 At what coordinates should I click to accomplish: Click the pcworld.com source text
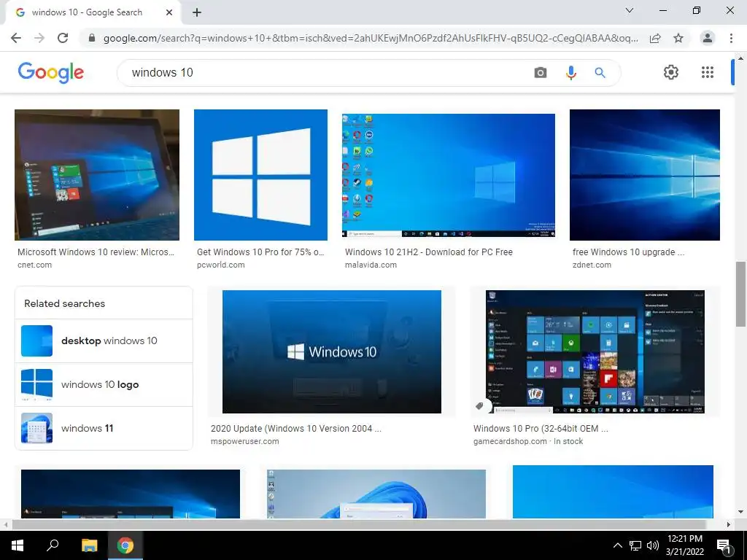click(x=220, y=265)
